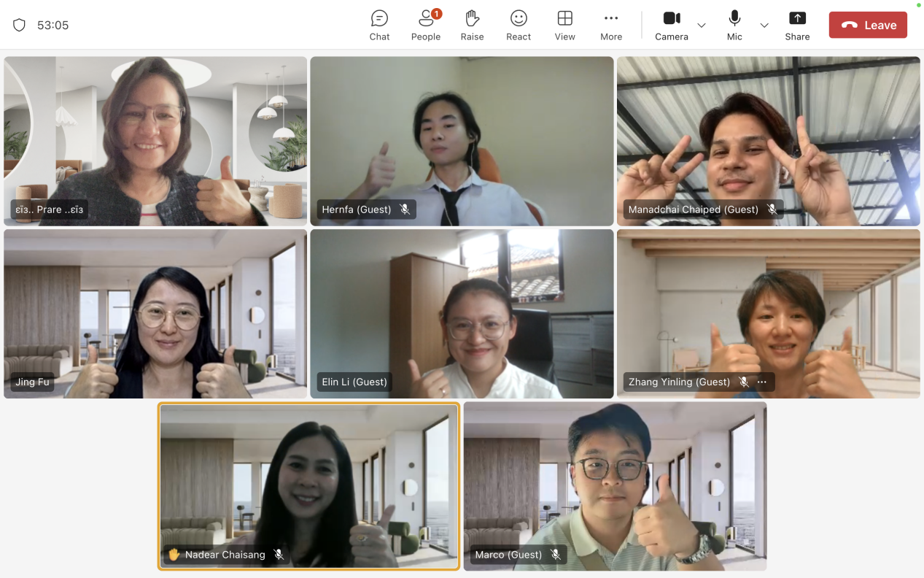Image resolution: width=924 pixels, height=578 pixels.
Task: Change the meeting View layout
Action: pyautogui.click(x=564, y=26)
